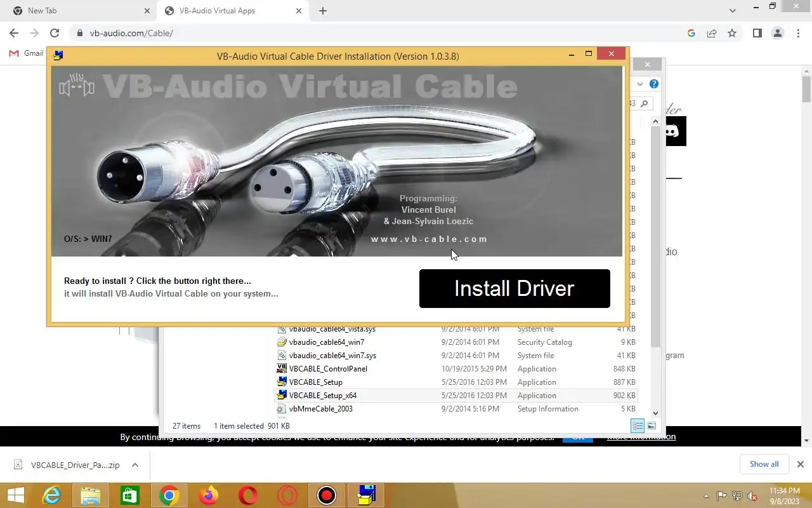The height and width of the screenshot is (508, 812).
Task: Toggle Chrome side panel
Action: click(x=757, y=33)
